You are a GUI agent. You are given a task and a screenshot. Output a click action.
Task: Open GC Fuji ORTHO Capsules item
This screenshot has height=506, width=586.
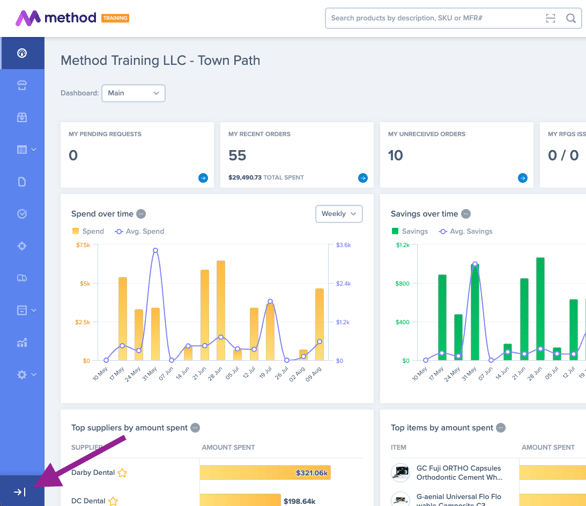pos(459,473)
